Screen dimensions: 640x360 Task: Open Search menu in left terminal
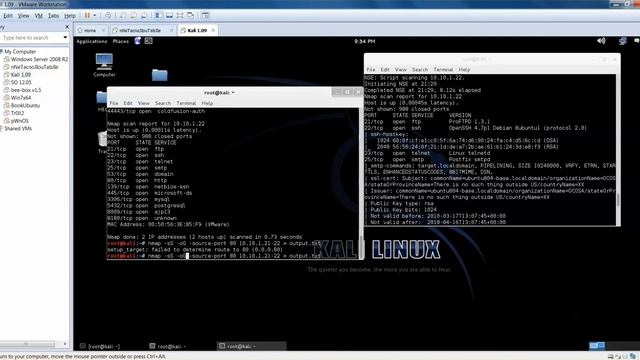point(163,103)
